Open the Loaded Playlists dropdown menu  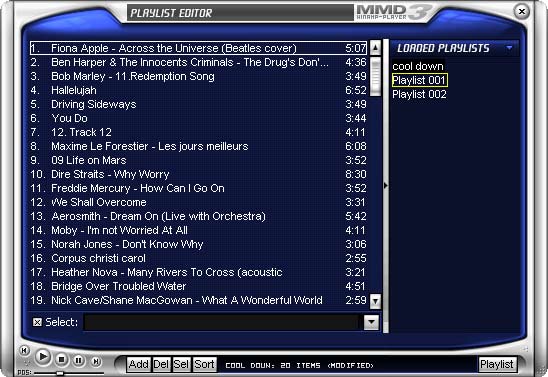coord(509,48)
